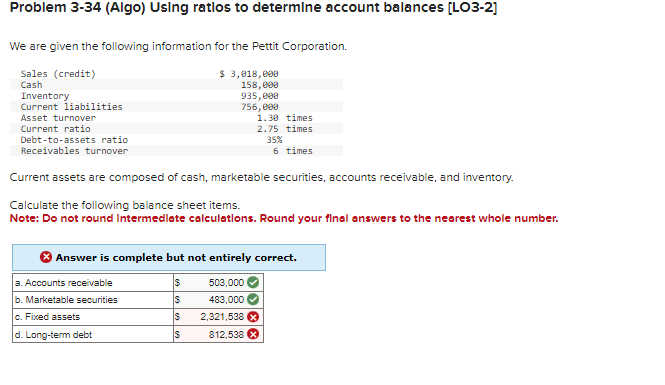Select the Long-term debt answer field 812,538
Viewport: 665px width, 385px height.
click(x=218, y=335)
